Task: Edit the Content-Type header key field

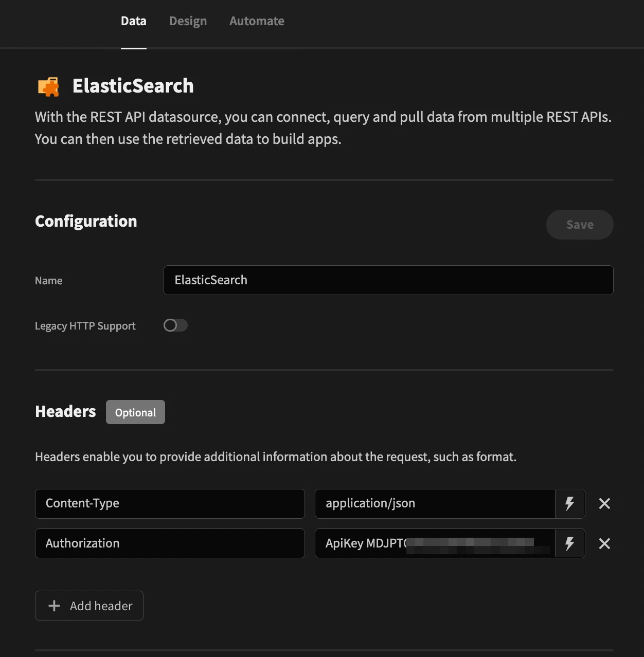Action: point(170,504)
